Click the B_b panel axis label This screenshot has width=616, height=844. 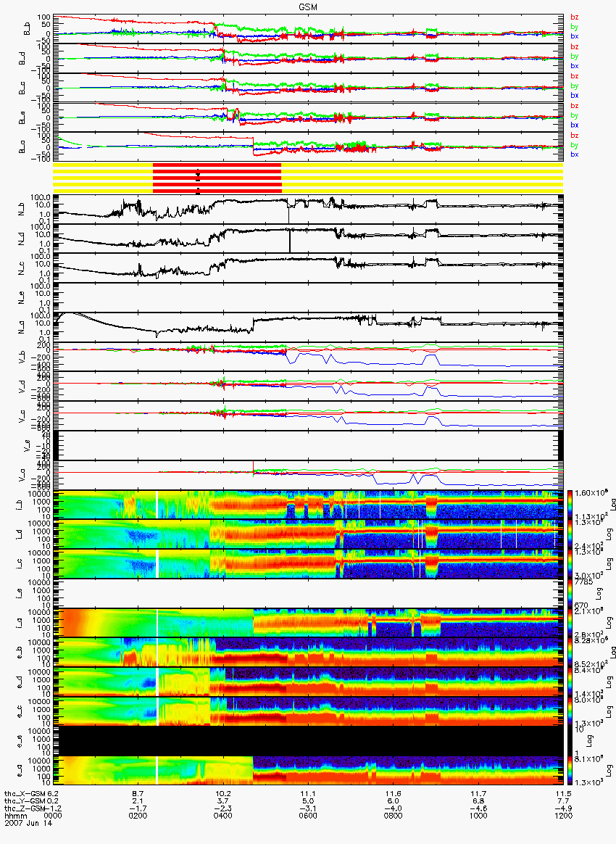(x=26, y=29)
